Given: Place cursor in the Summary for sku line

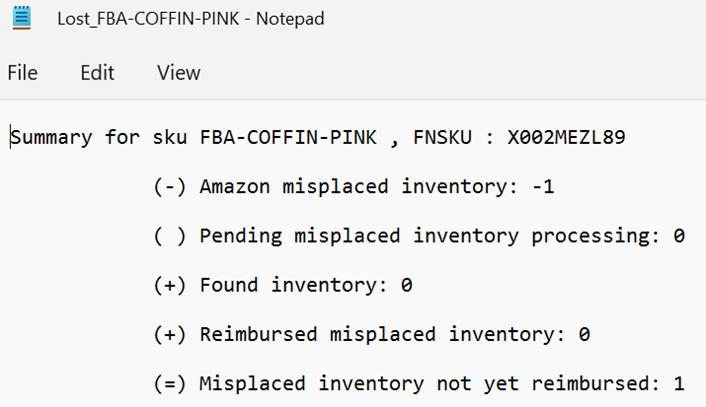Looking at the screenshot, I should coord(318,137).
